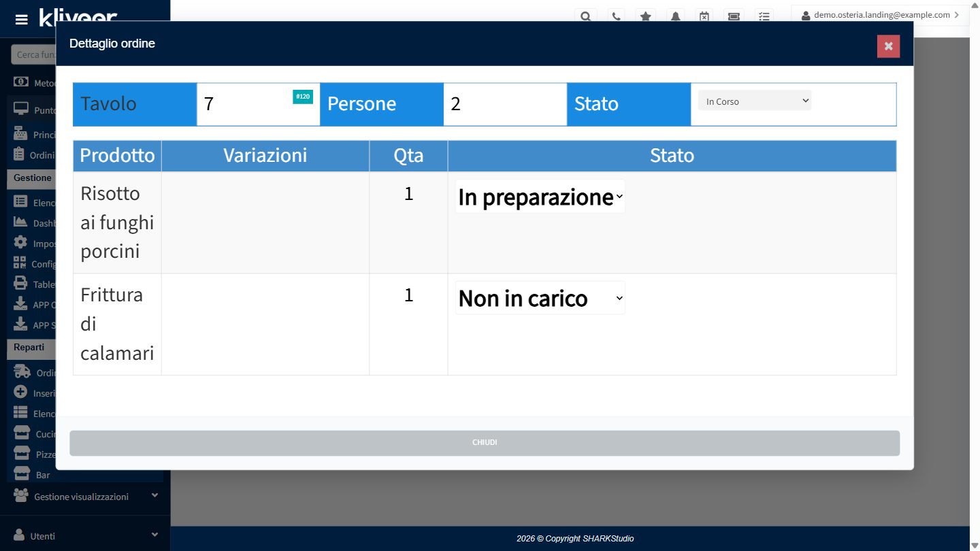Open favorites star icon in top bar

(x=646, y=16)
